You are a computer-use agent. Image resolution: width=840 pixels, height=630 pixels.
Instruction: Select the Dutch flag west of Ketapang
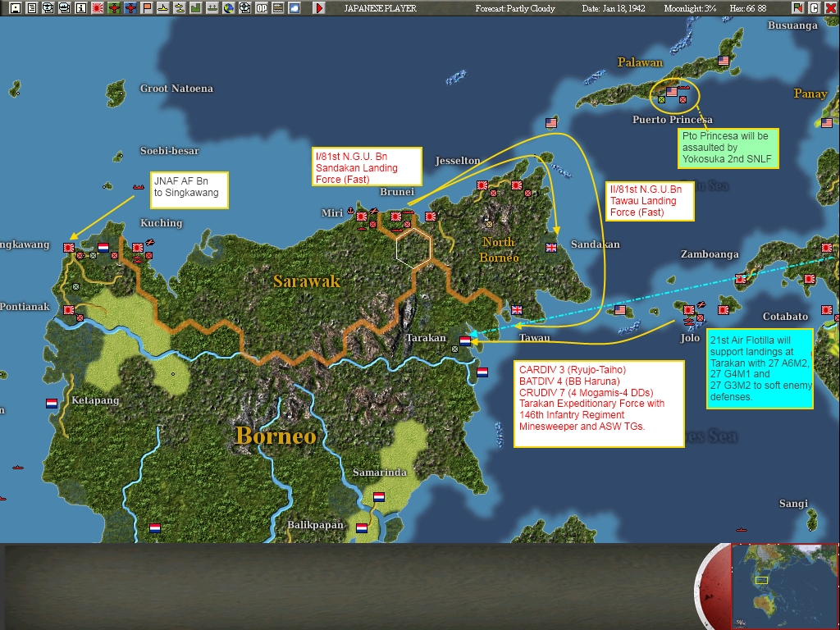tap(52, 404)
